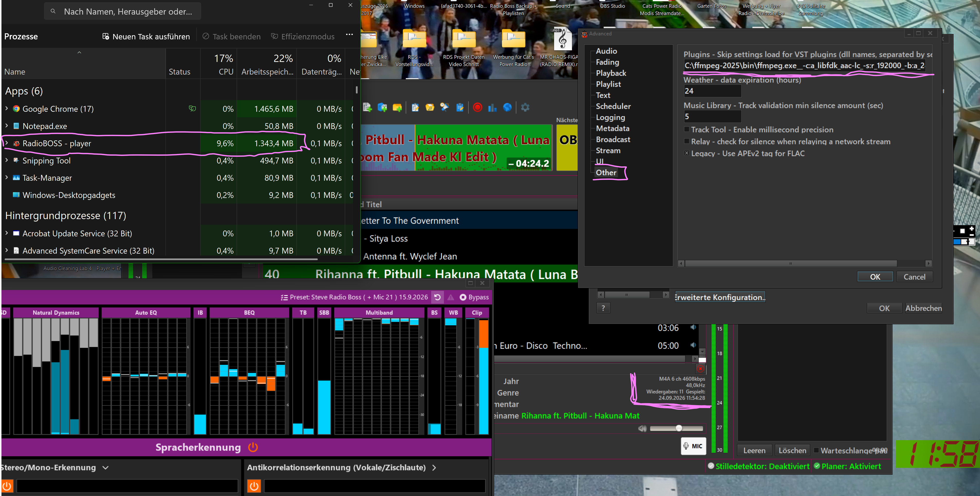980x496 pixels.
Task: Open Werbung für Cat's Power Radio folder
Action: click(513, 48)
